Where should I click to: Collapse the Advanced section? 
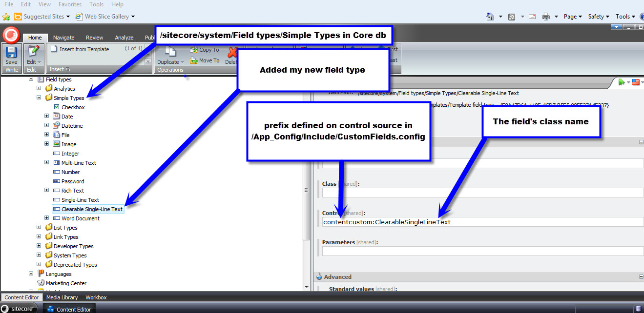click(641, 277)
